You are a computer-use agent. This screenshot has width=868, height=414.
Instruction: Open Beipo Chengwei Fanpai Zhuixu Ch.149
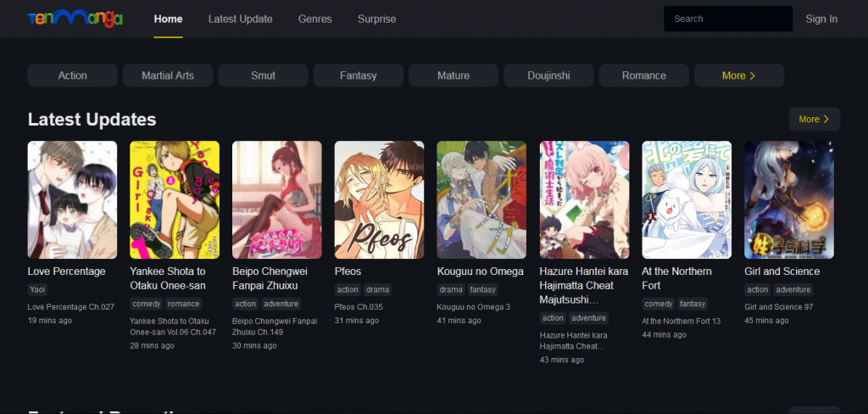point(275,327)
